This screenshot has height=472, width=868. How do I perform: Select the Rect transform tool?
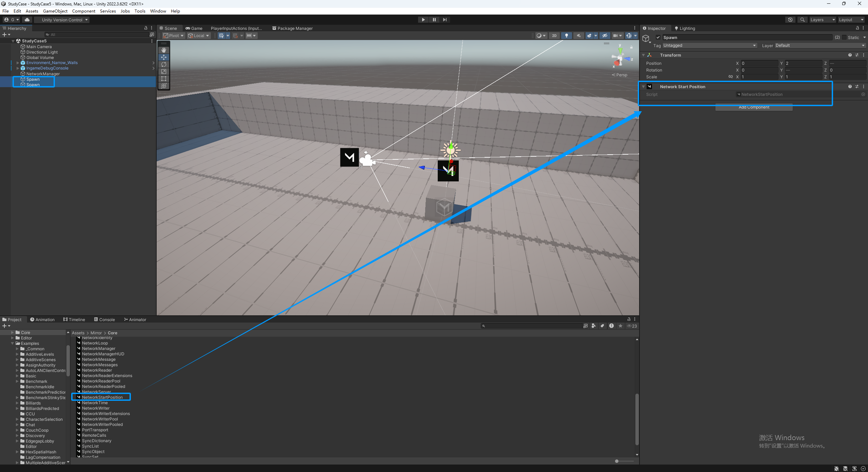point(164,79)
